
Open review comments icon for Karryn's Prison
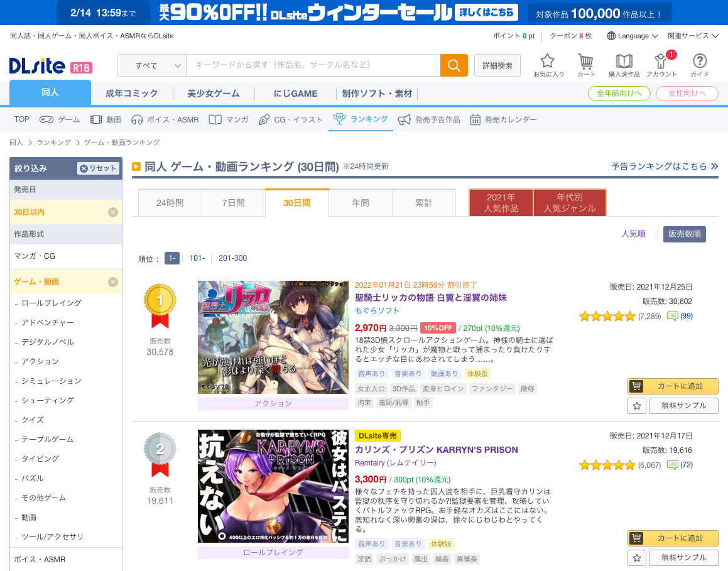click(672, 465)
